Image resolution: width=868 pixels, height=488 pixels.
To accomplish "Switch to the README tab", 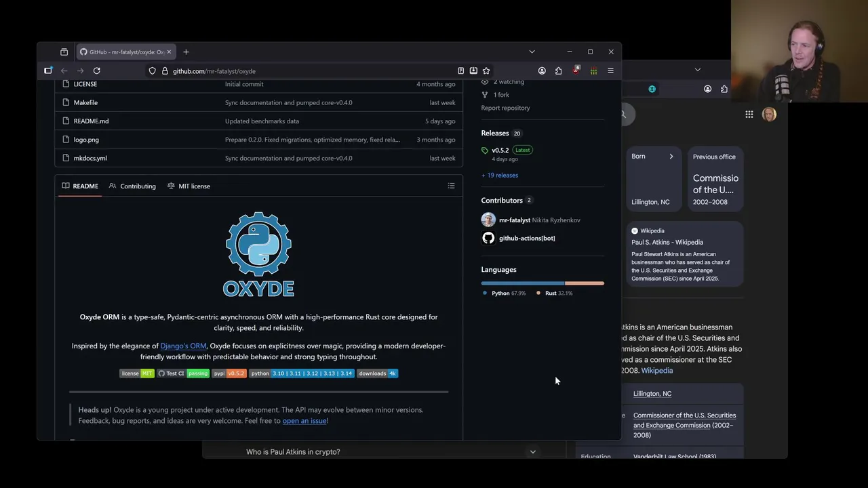I will [80, 186].
